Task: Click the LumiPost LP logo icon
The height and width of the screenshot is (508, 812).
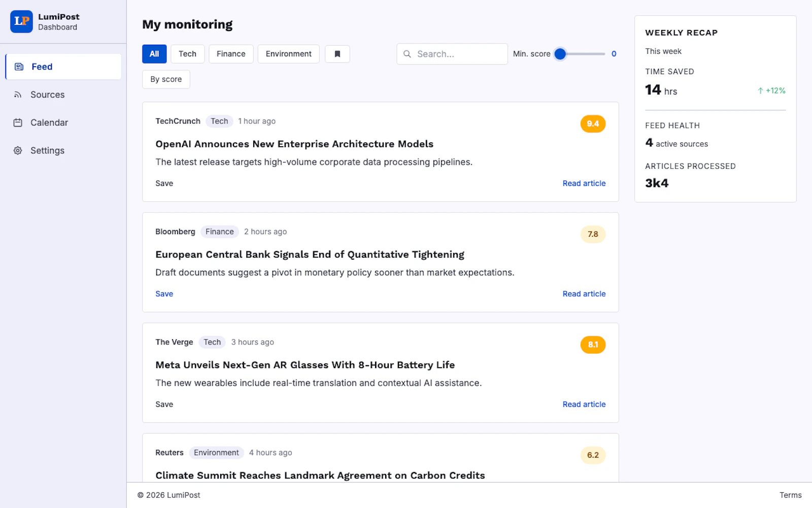Action: coord(21,21)
